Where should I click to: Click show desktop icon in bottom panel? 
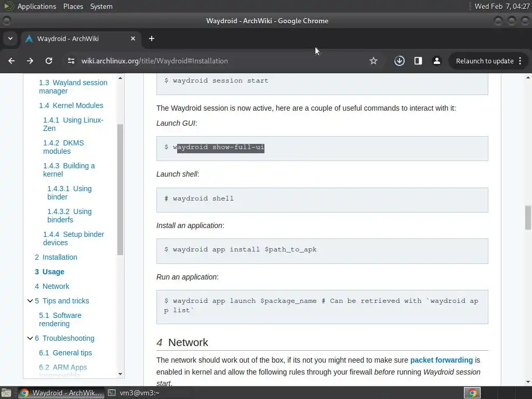pyautogui.click(x=6, y=393)
